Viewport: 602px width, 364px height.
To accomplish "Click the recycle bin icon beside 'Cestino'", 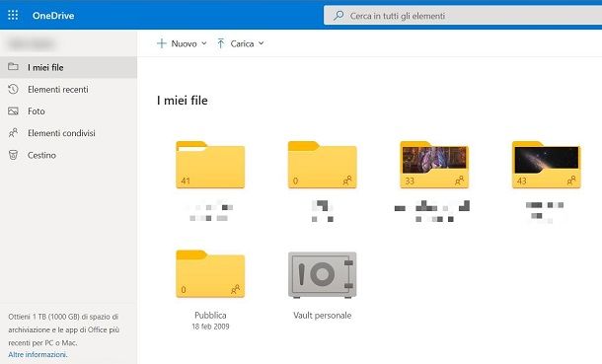I will pyautogui.click(x=13, y=155).
